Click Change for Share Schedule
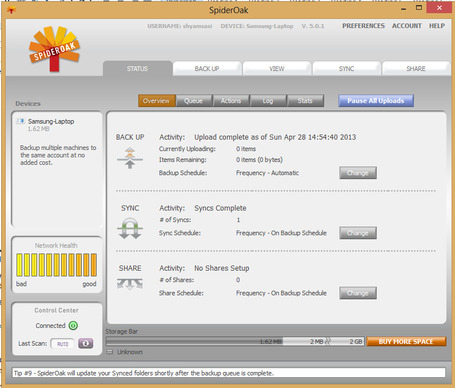 358,293
